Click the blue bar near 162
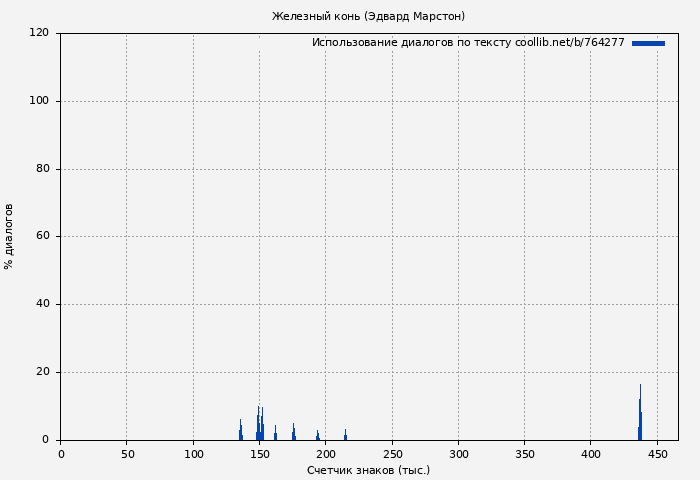 pos(275,434)
